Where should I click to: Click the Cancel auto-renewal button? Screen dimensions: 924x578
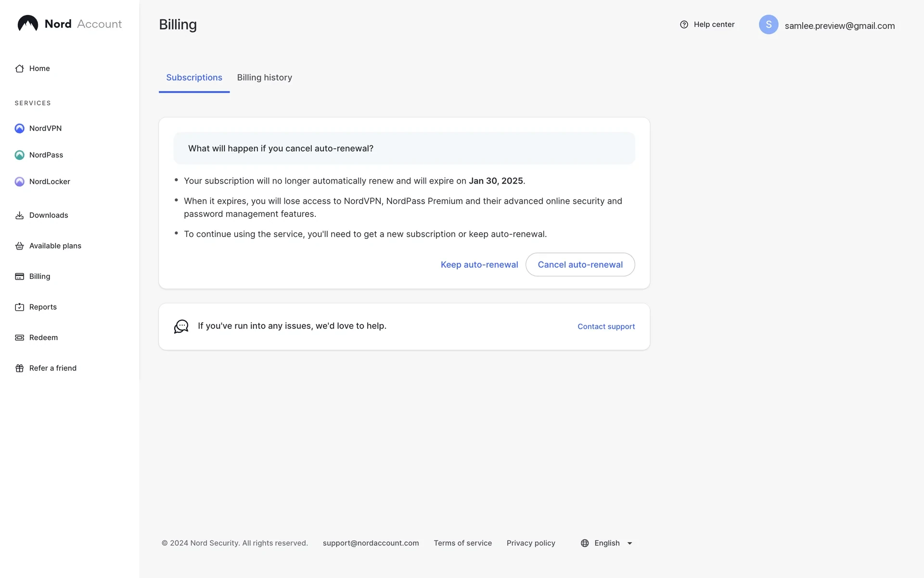[580, 264]
